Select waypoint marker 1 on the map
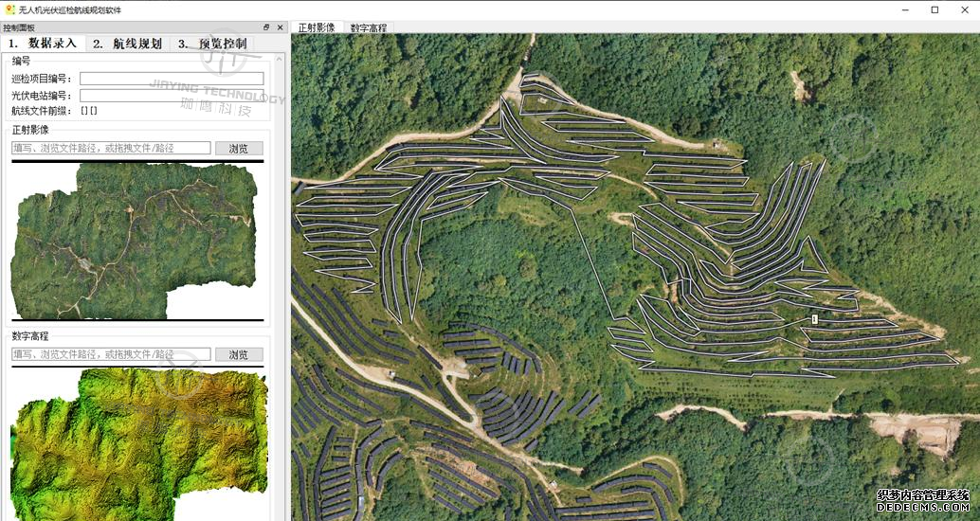Image resolution: width=980 pixels, height=521 pixels. tap(815, 320)
